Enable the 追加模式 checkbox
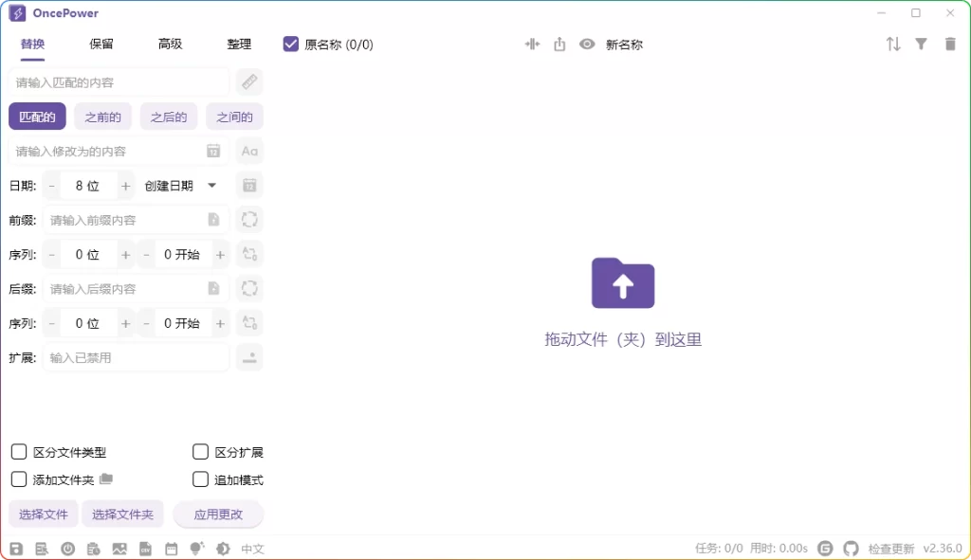 pyautogui.click(x=200, y=479)
